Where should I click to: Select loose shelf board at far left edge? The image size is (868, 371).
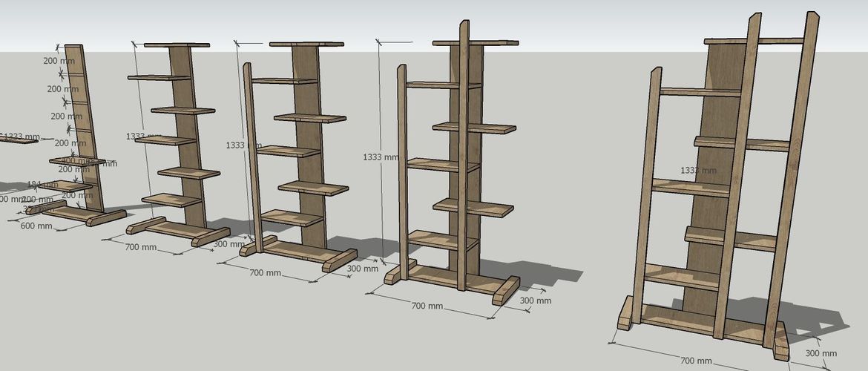[x=18, y=139]
